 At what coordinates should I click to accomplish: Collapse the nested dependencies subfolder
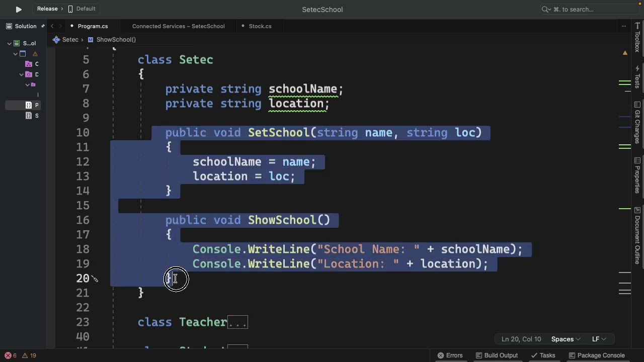point(27,84)
